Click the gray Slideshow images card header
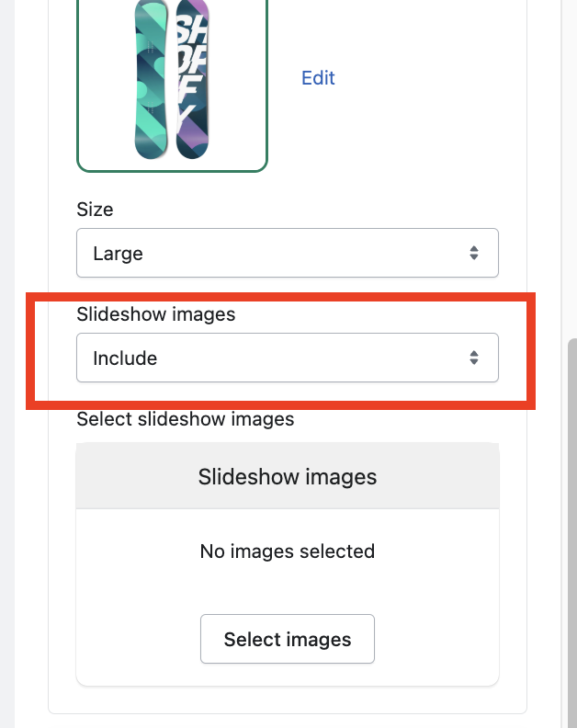577x728 pixels. [288, 476]
